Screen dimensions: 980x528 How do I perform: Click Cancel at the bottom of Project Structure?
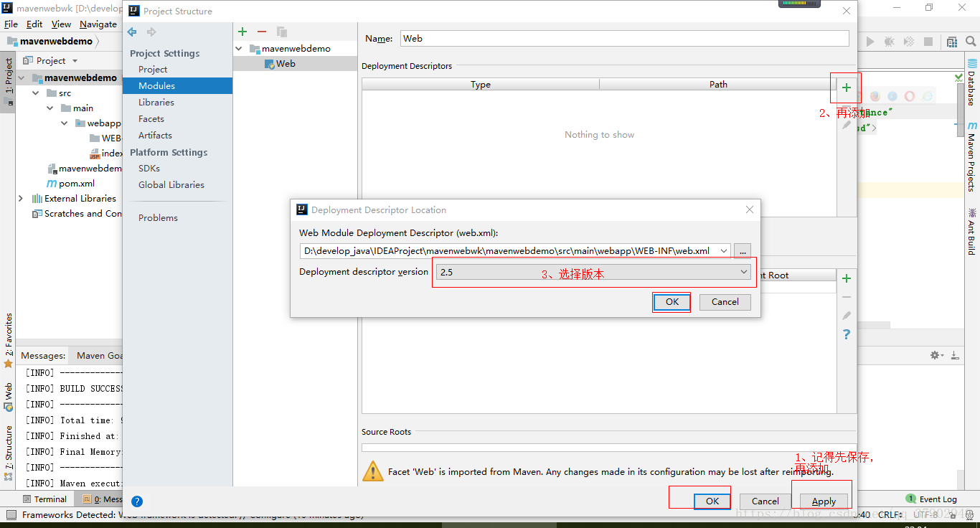click(x=765, y=501)
